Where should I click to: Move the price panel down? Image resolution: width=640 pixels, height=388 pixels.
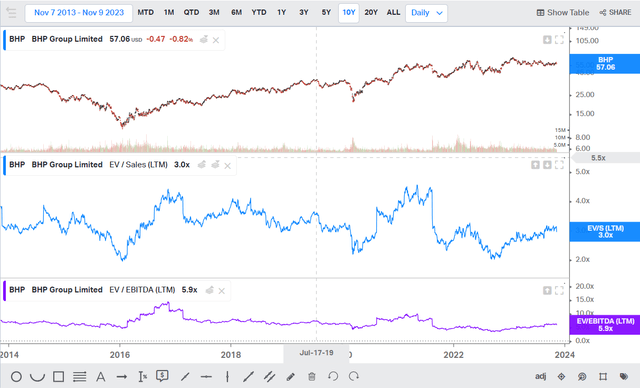click(x=547, y=40)
